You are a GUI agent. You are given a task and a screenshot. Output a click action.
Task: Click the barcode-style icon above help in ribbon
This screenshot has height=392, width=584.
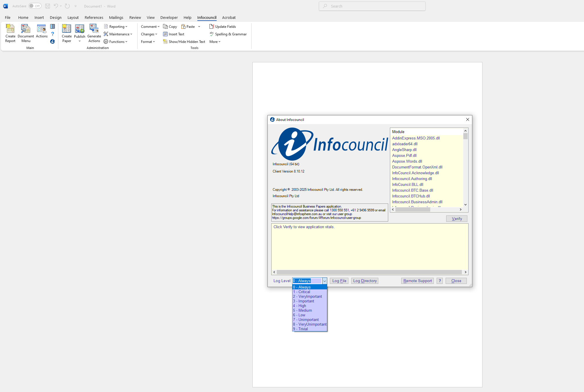[53, 26]
